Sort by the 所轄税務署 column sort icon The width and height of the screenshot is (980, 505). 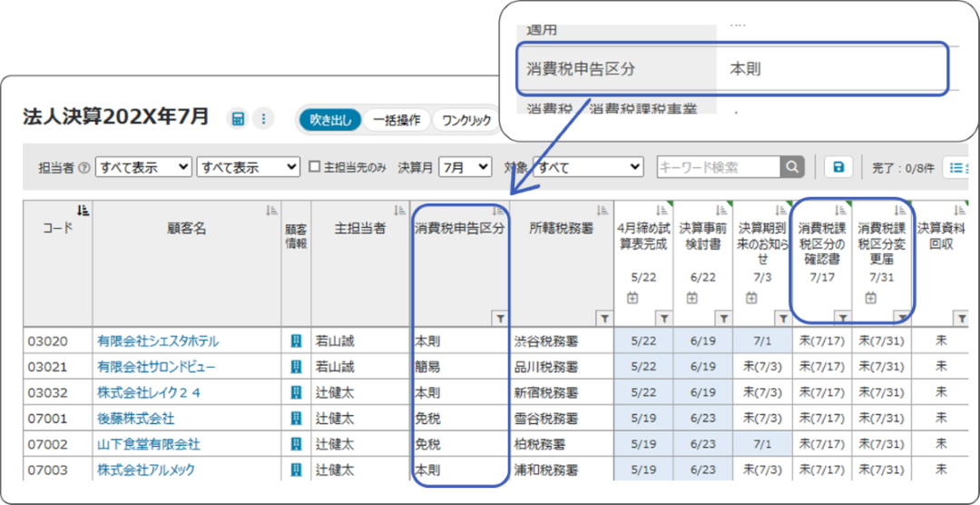pyautogui.click(x=603, y=210)
